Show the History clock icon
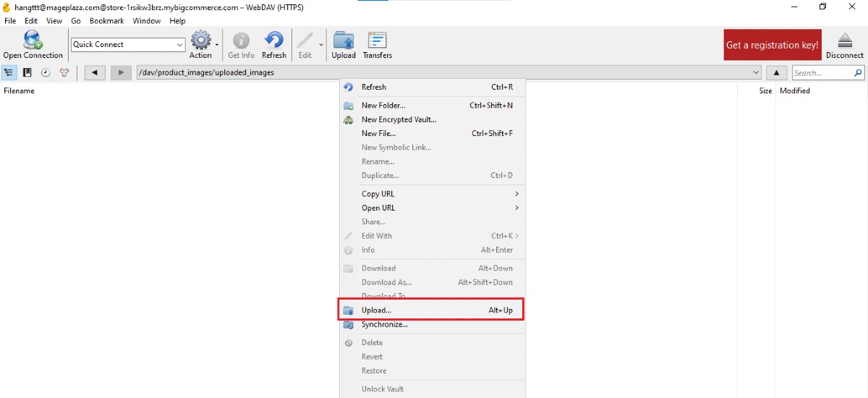This screenshot has width=868, height=398. click(46, 72)
